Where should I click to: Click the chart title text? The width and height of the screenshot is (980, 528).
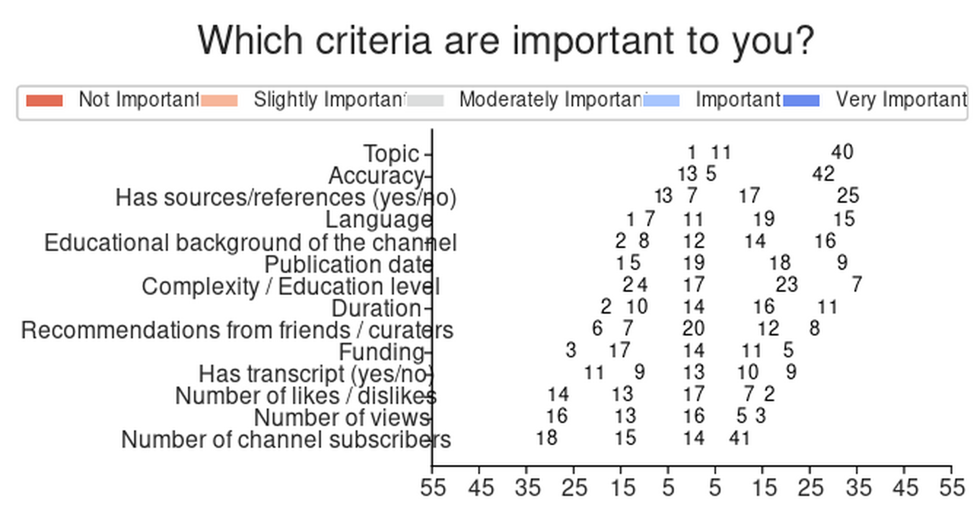505,41
